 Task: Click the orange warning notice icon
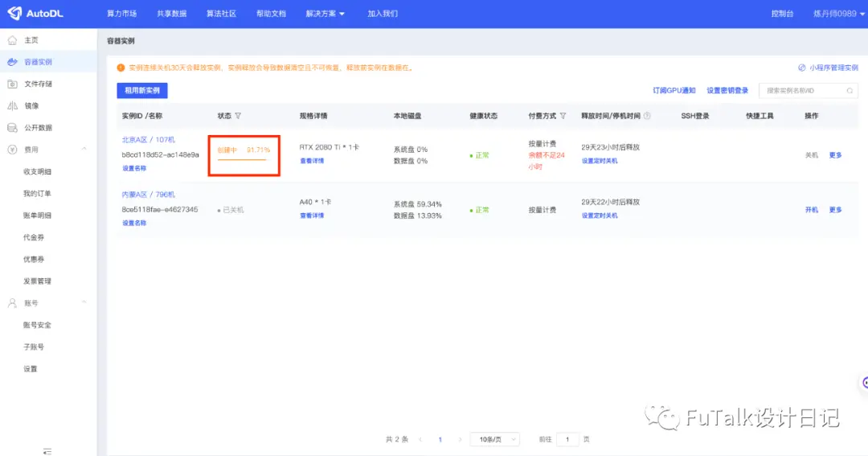tap(121, 68)
